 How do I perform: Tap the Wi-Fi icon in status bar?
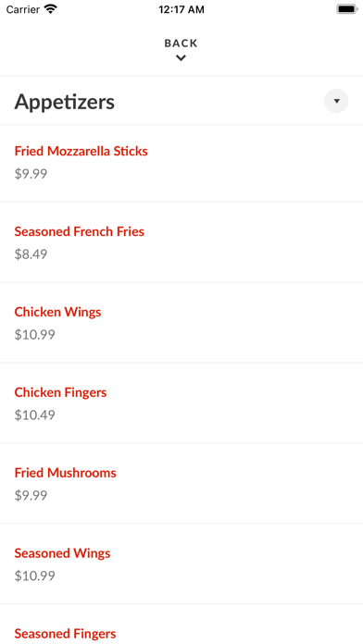click(51, 9)
